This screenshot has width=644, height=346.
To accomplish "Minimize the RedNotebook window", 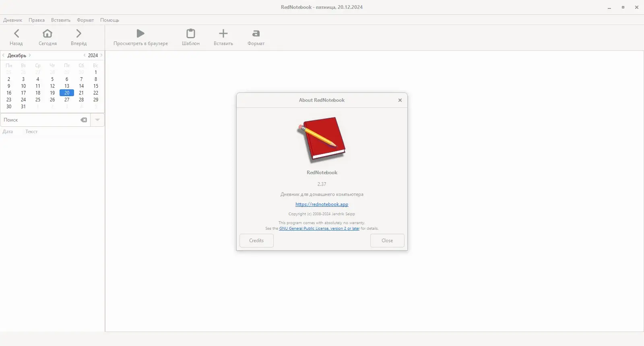I will 609,7.
